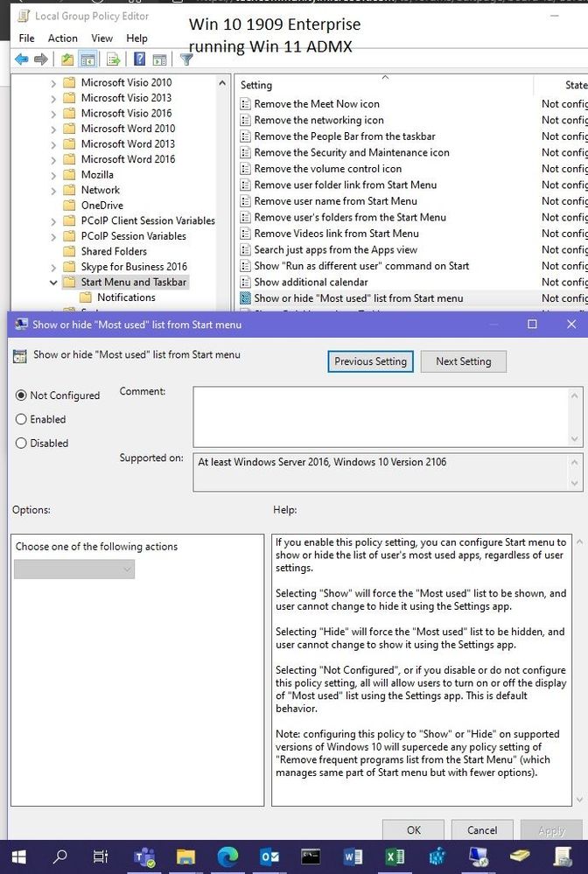The image size is (588, 874).
Task: Click the Forward arrow in the toolbar
Action: pyautogui.click(x=40, y=59)
